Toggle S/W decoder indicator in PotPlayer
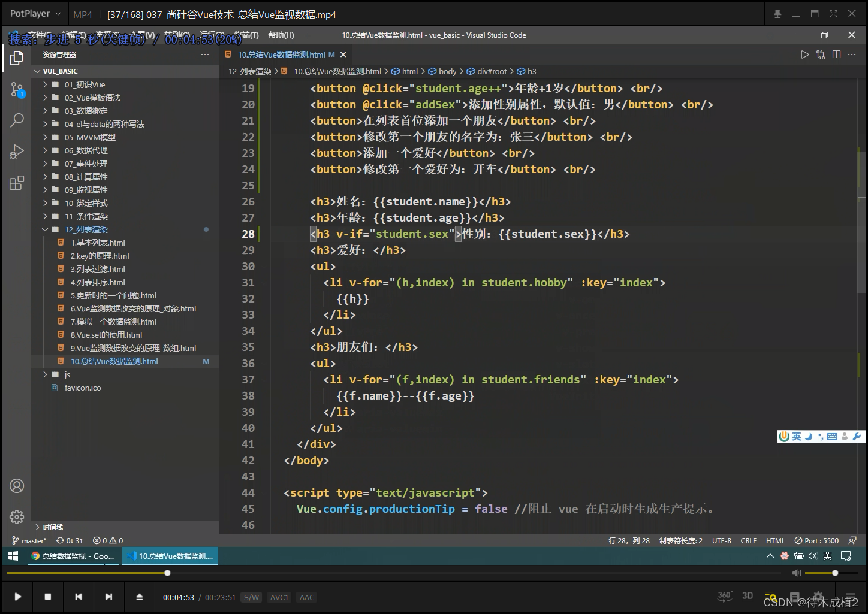Screen dimensions: 868x614 tap(252, 597)
